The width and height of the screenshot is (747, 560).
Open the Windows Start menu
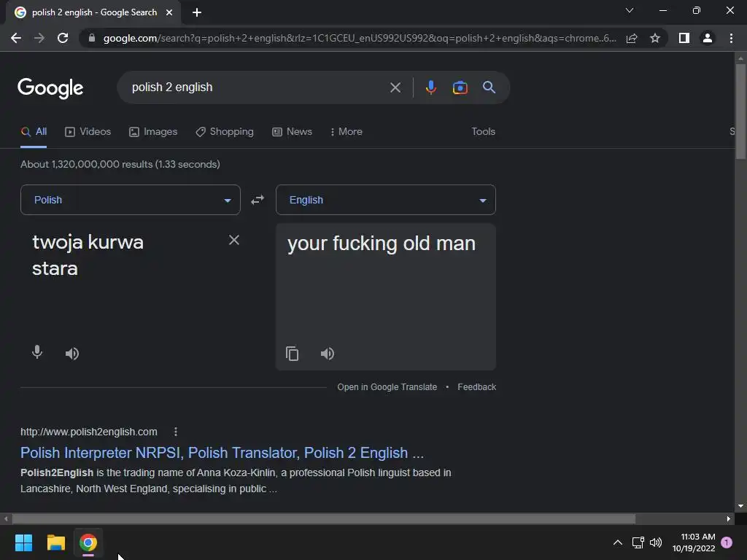click(x=23, y=542)
